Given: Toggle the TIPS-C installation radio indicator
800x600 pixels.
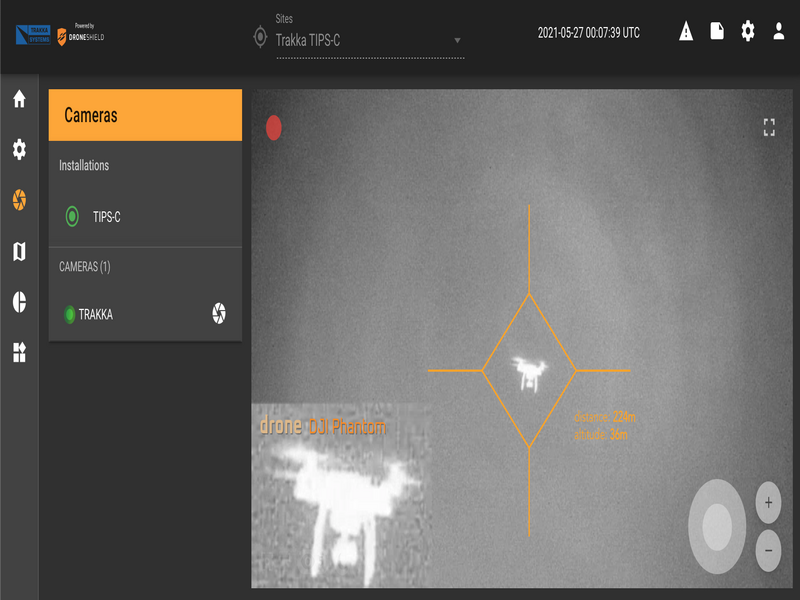Looking at the screenshot, I should (72, 216).
